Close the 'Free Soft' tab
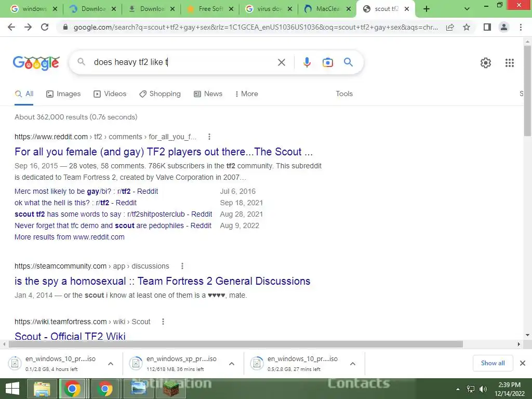Viewport: 532px width, 399px height. point(231,9)
